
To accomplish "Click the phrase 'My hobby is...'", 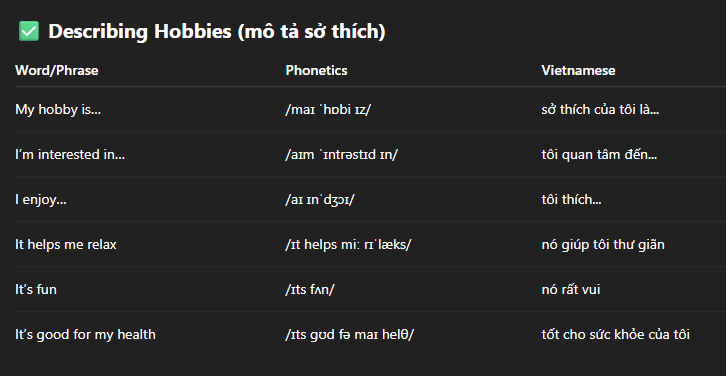I will (x=58, y=110).
